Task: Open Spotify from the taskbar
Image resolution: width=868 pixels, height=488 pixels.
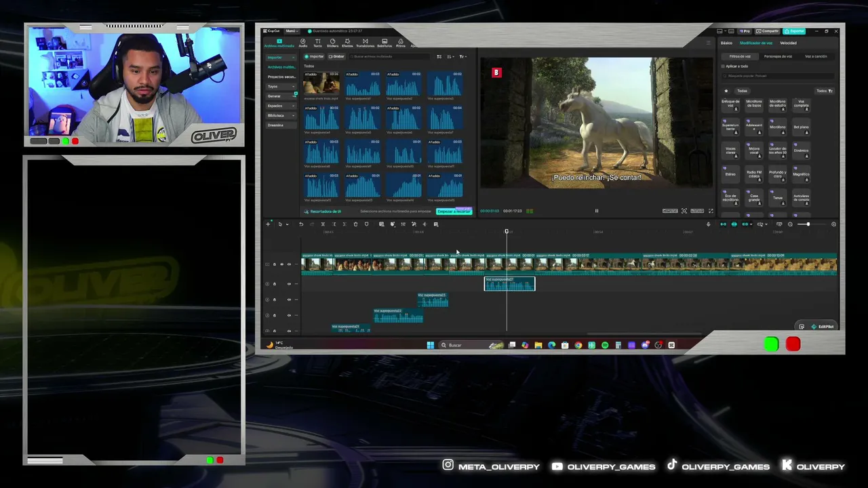Action: tap(605, 345)
